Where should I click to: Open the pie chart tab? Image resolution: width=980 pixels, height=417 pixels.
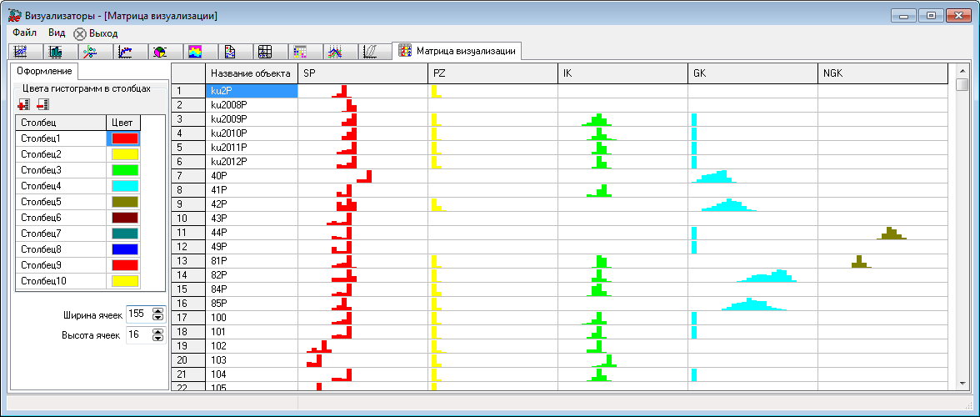click(x=162, y=51)
